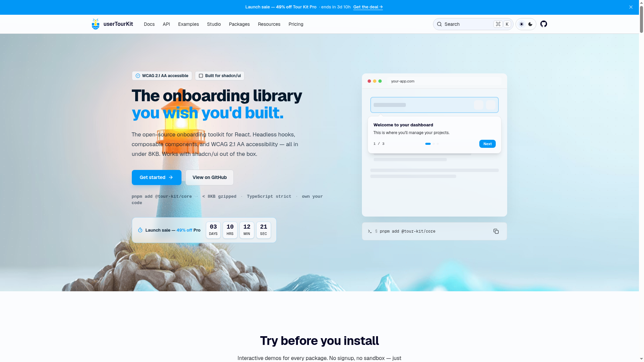Click the WCAG 2.1 AA accessible badge
The image size is (644, 362).
point(162,76)
